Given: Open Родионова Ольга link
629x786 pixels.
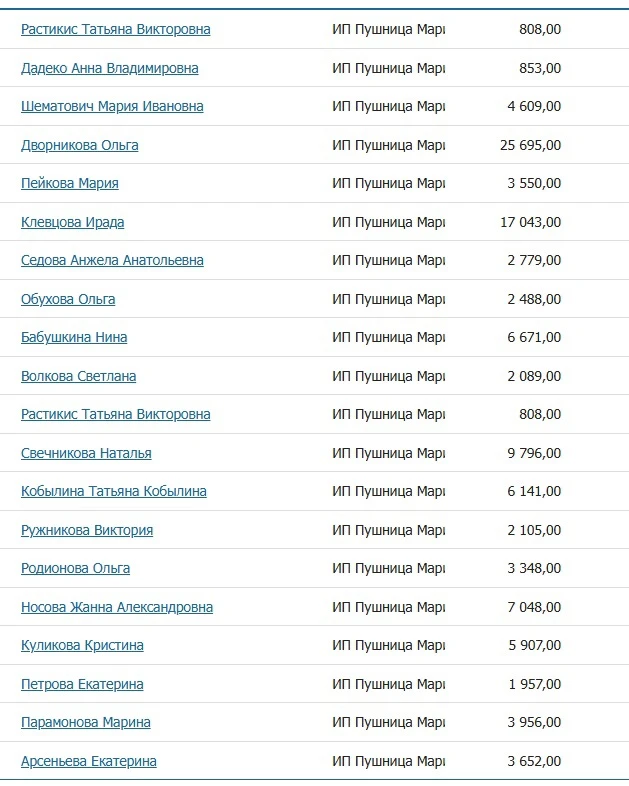Looking at the screenshot, I should coord(76,568).
